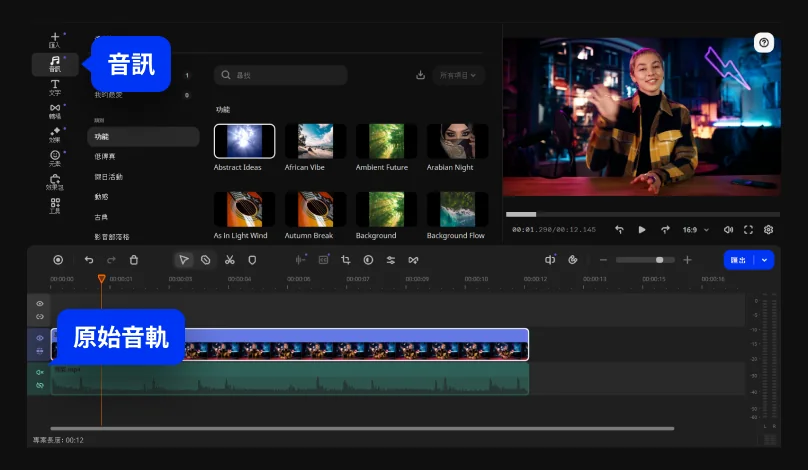Open preview settings gear icon
The image size is (808, 470).
(x=768, y=230)
